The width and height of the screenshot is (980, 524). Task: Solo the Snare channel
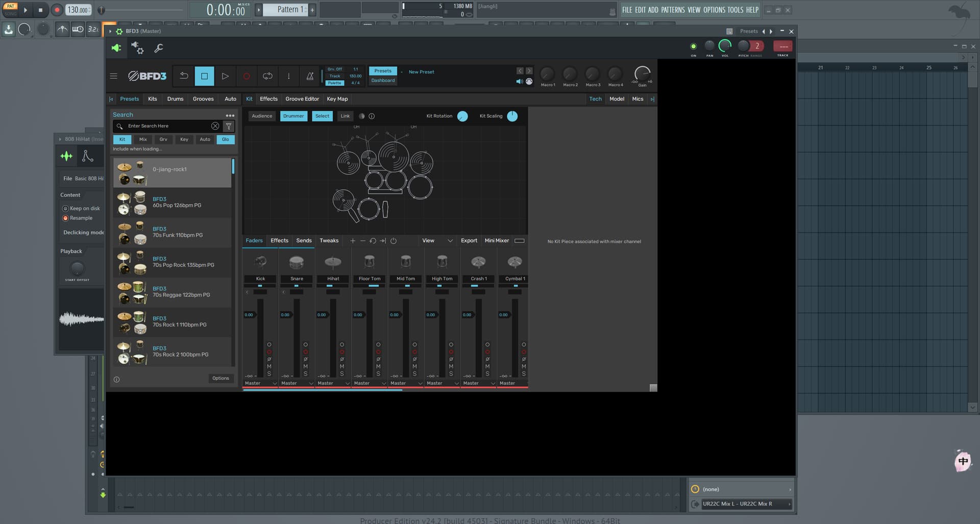(305, 373)
